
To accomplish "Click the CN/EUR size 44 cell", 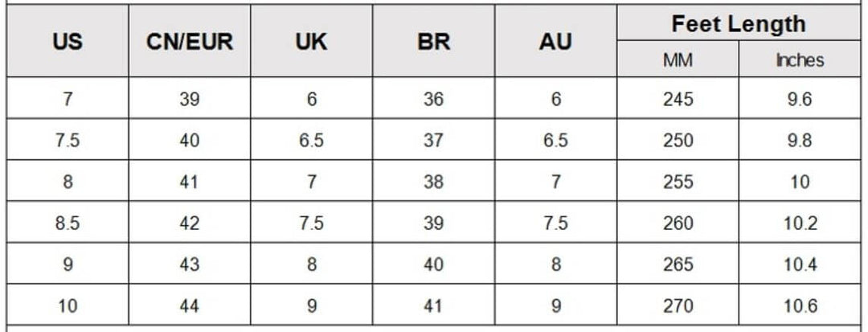I will pos(190,305).
